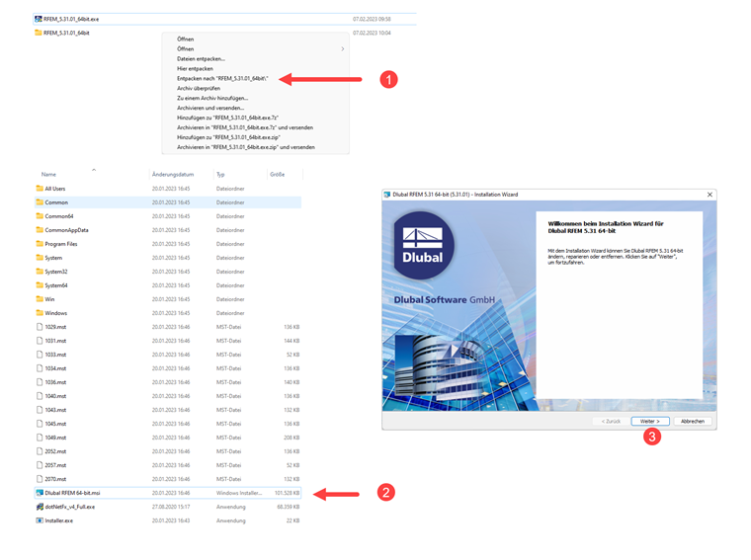The image size is (751, 560).
Task: Click the Installation Wizard title bar icon
Action: pos(387,195)
